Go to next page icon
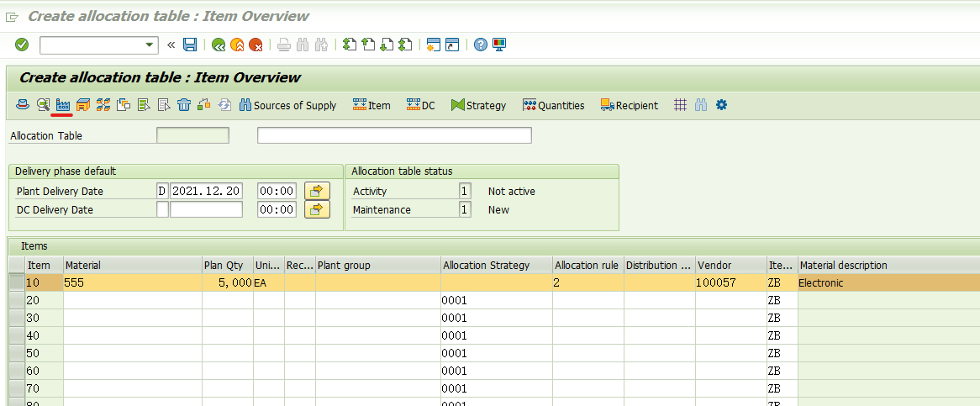This screenshot has height=406, width=980. click(387, 45)
